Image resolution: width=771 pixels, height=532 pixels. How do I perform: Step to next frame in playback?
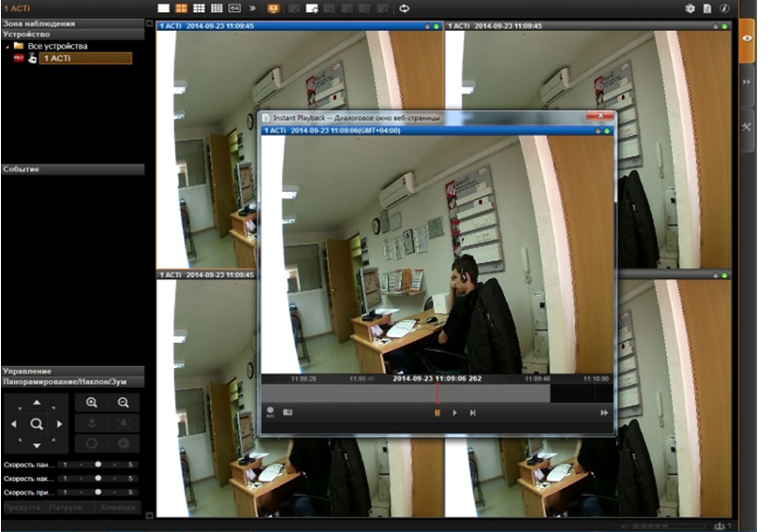coord(472,413)
